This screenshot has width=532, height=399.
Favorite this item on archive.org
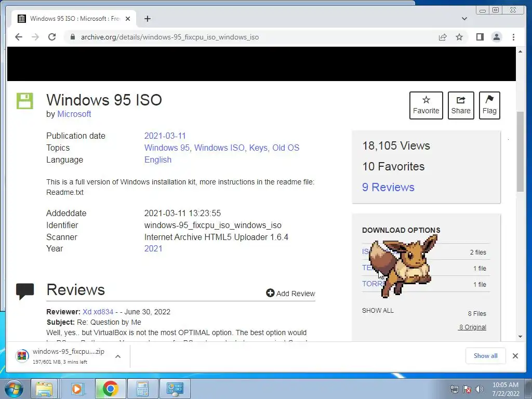[x=426, y=105]
